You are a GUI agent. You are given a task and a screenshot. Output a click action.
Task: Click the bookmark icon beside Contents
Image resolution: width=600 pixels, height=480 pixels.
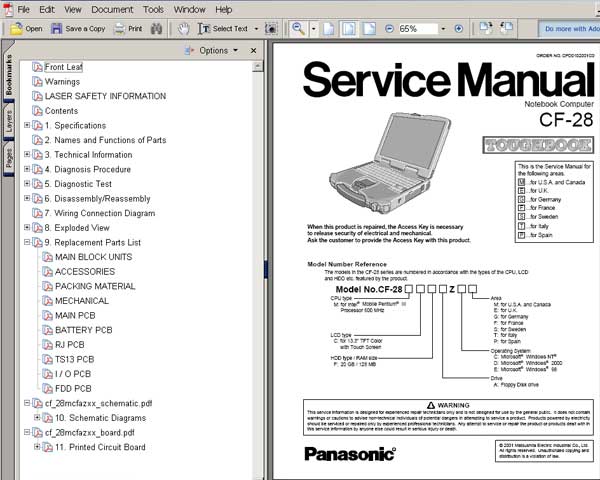point(37,111)
